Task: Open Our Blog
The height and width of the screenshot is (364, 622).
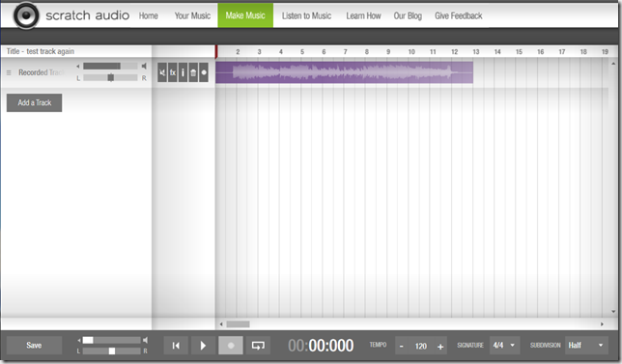Action: coord(408,15)
